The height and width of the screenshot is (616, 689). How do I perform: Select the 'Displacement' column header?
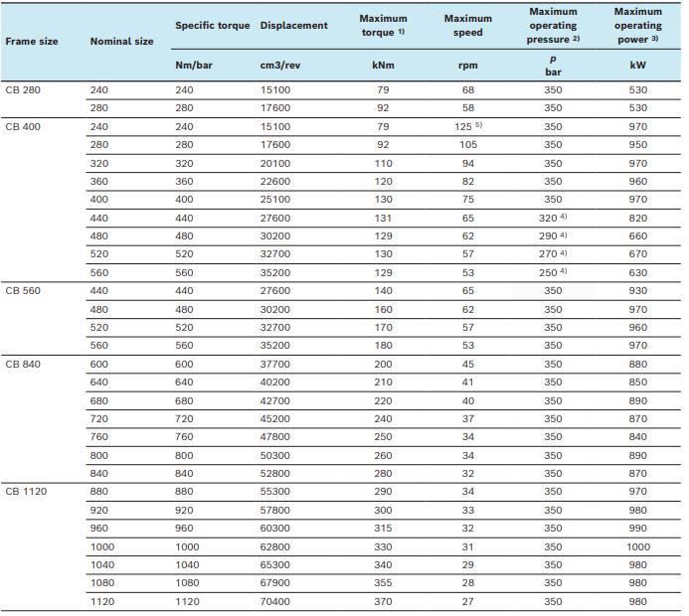(294, 26)
